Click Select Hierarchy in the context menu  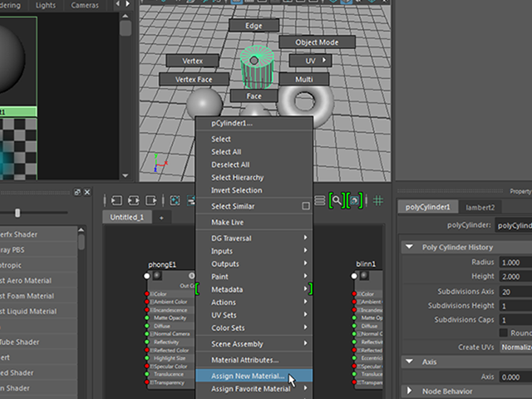tap(254, 177)
